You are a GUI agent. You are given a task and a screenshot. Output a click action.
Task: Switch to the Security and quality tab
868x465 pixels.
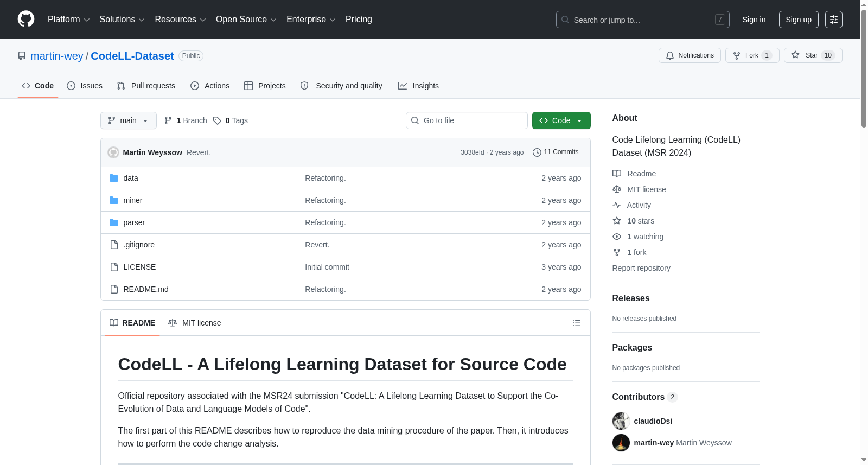[341, 86]
